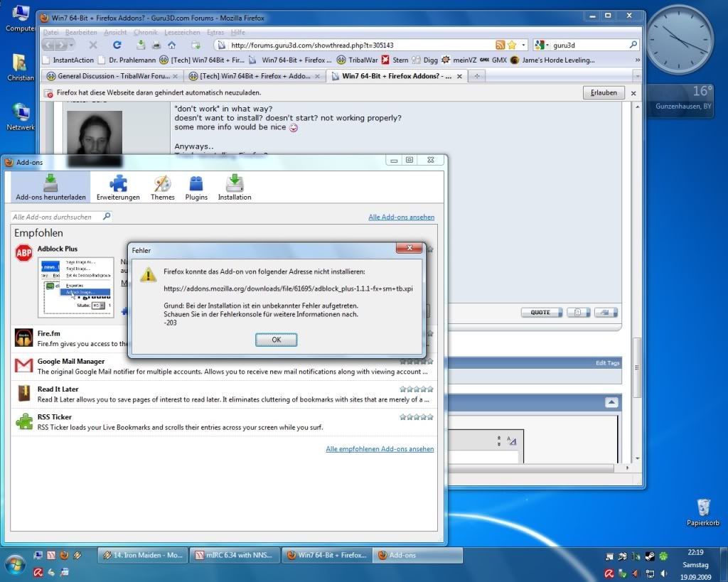Viewport: 728px width, 582px height.
Task: Click the QUOTE button on the post
Action: (x=541, y=313)
